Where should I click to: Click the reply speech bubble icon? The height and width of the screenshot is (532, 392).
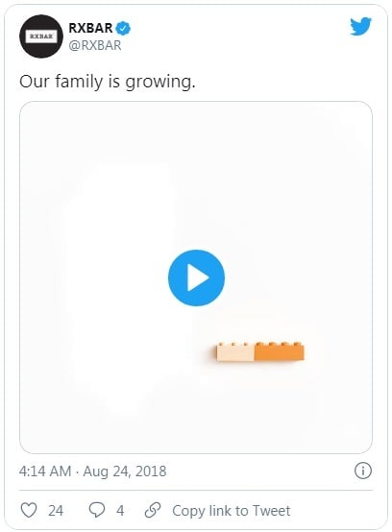pos(97,510)
